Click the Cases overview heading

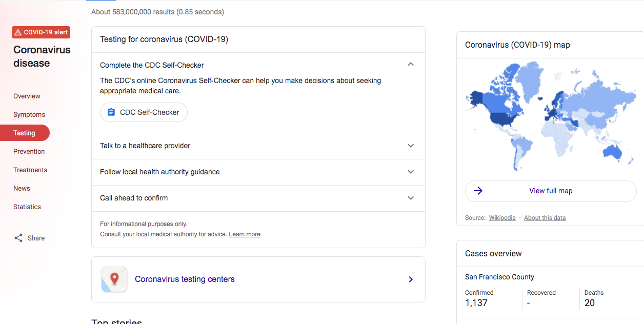click(493, 253)
